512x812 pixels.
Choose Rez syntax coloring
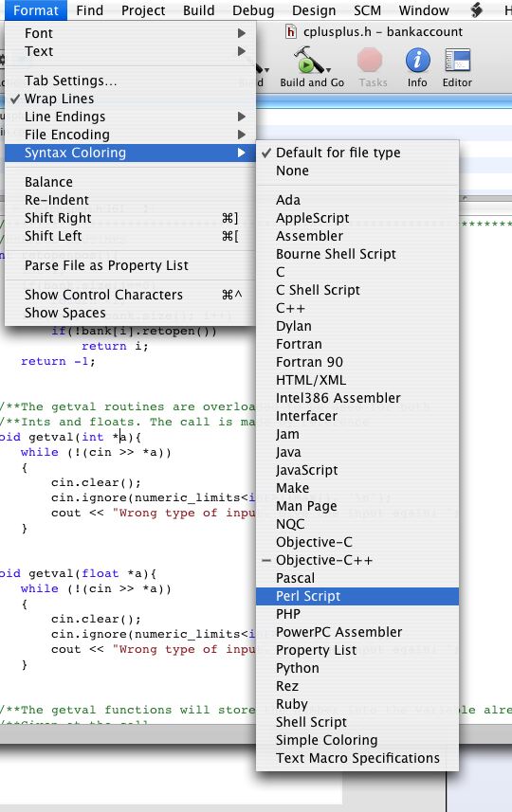(x=357, y=686)
